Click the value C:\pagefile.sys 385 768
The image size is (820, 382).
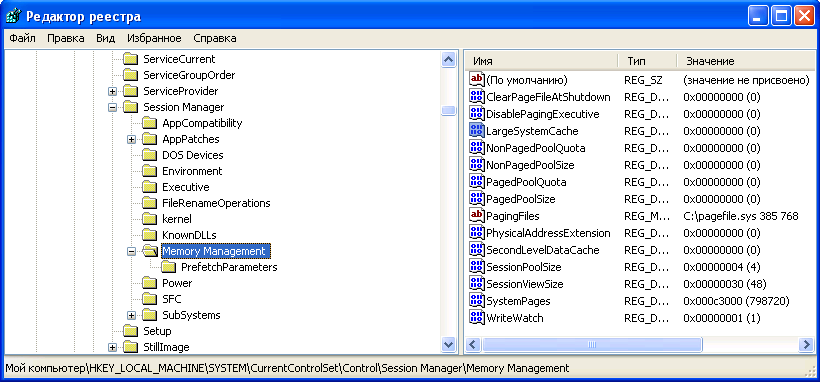coord(741,216)
